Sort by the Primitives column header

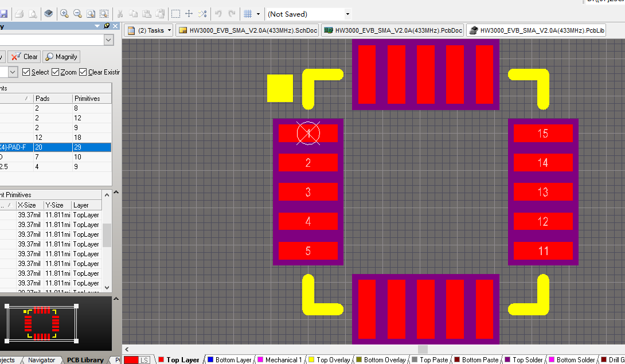click(92, 99)
